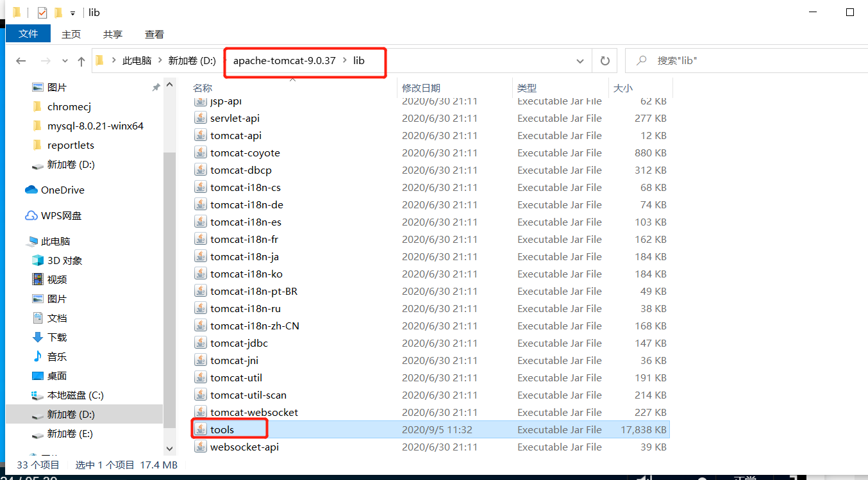This screenshot has width=868, height=480.
Task: Click tomcat-i18n-pt-BR jar file icon
Action: [x=201, y=291]
